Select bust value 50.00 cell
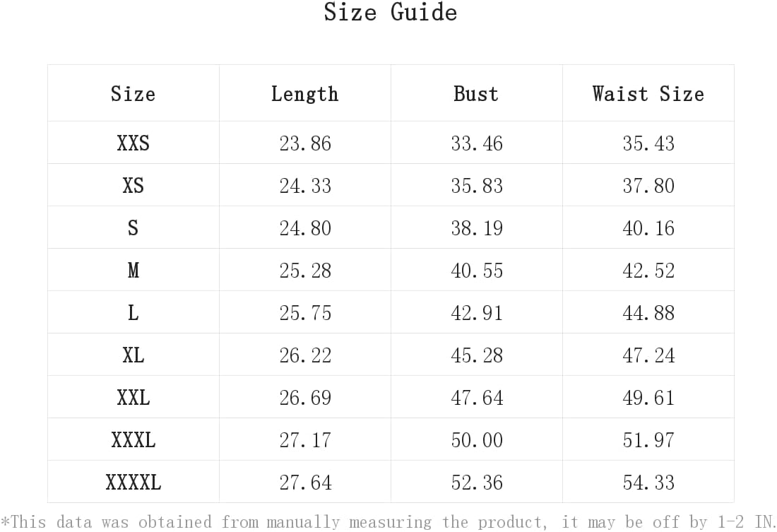777x532 pixels. coord(477,439)
